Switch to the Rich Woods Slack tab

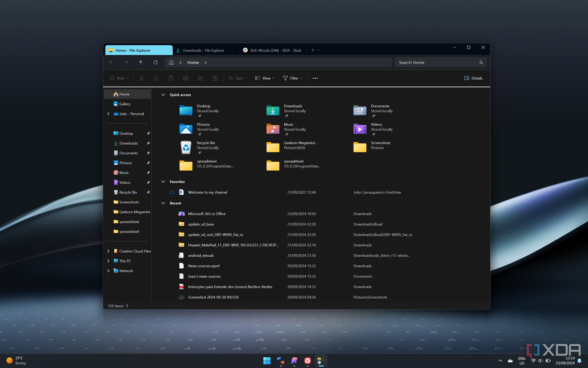273,50
